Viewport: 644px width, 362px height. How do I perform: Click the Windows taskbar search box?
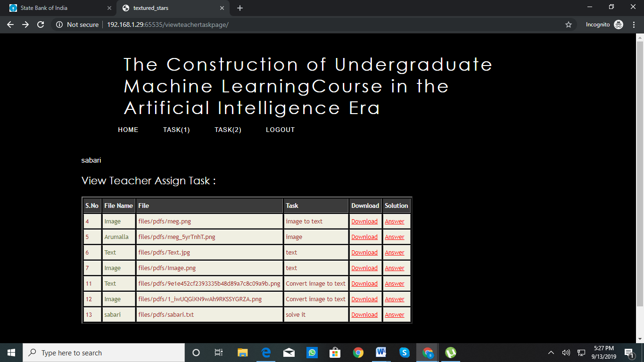104,353
